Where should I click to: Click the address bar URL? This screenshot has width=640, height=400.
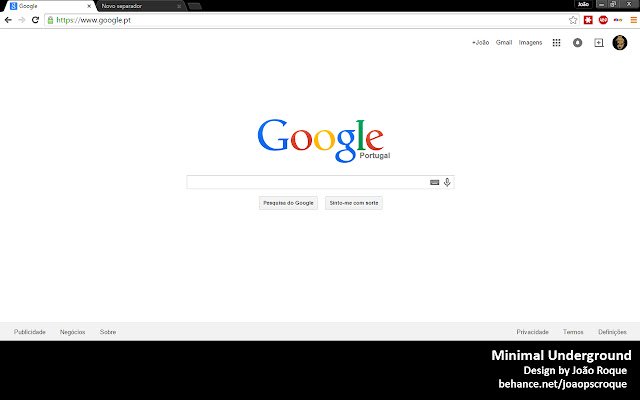tap(93, 20)
